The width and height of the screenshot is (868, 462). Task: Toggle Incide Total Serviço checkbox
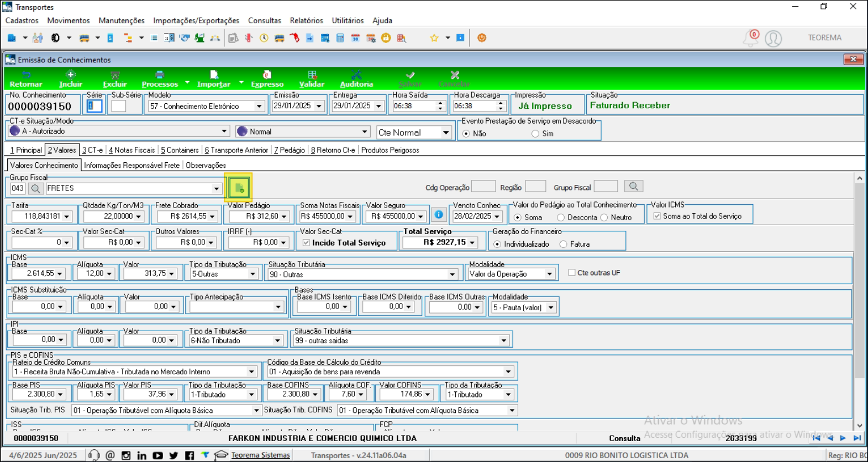coord(306,243)
